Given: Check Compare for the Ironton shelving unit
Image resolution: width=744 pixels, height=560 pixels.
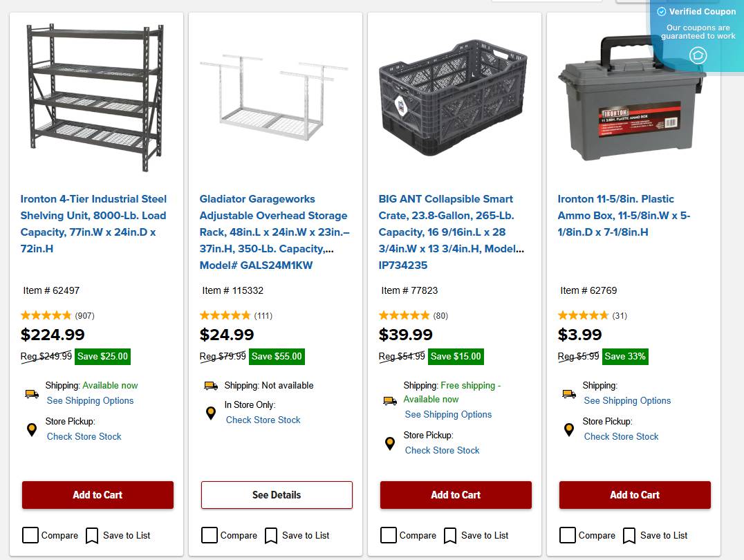Looking at the screenshot, I should [x=30, y=535].
